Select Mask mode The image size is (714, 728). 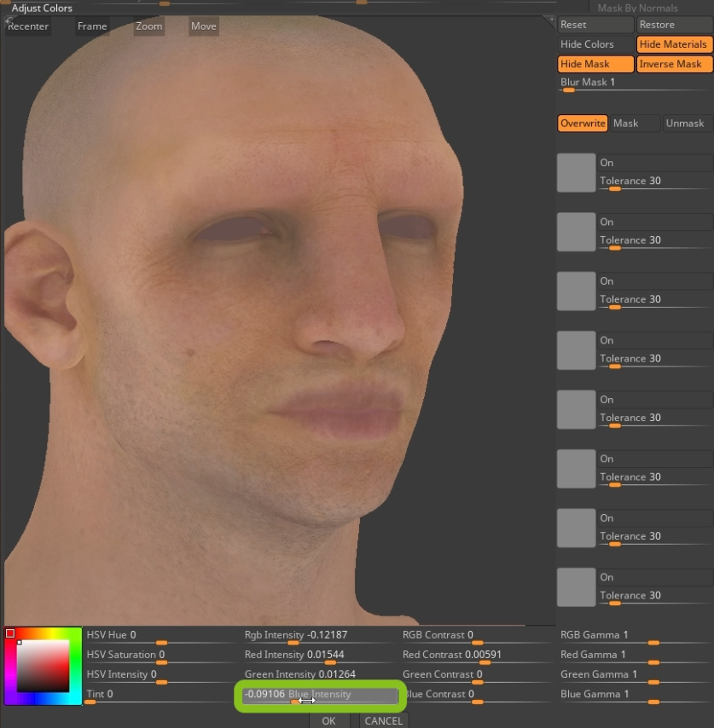pos(635,124)
